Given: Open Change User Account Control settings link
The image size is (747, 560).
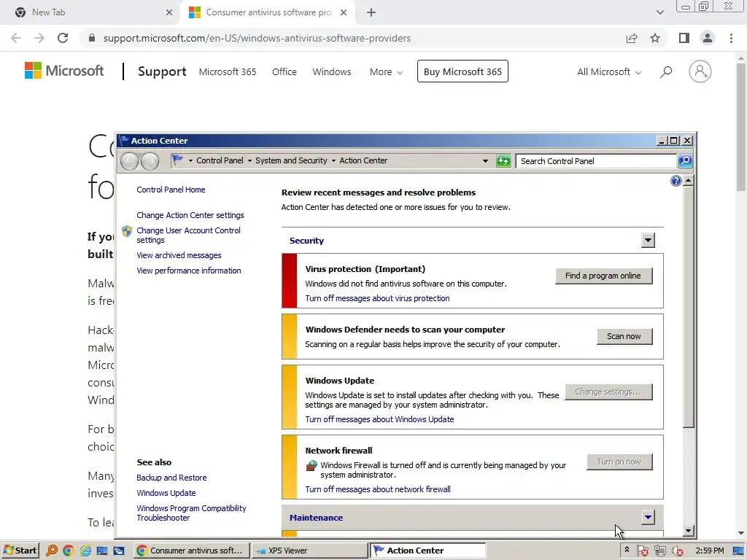Looking at the screenshot, I should pyautogui.click(x=189, y=236).
